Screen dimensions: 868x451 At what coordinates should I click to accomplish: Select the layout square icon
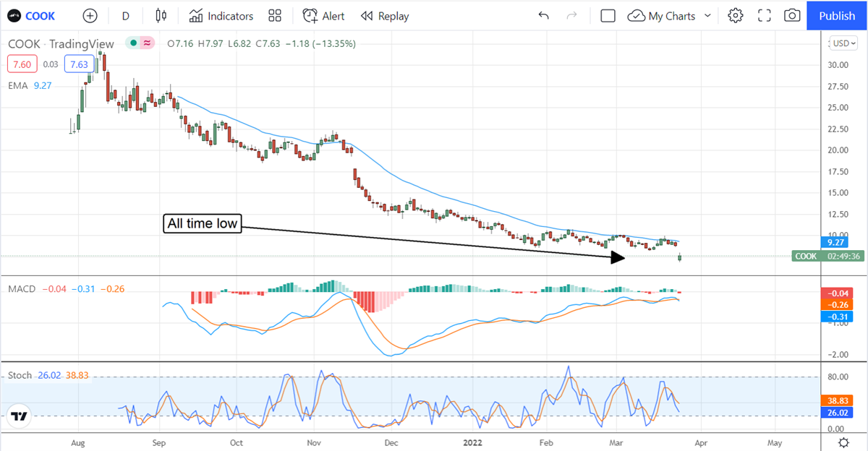(x=608, y=16)
